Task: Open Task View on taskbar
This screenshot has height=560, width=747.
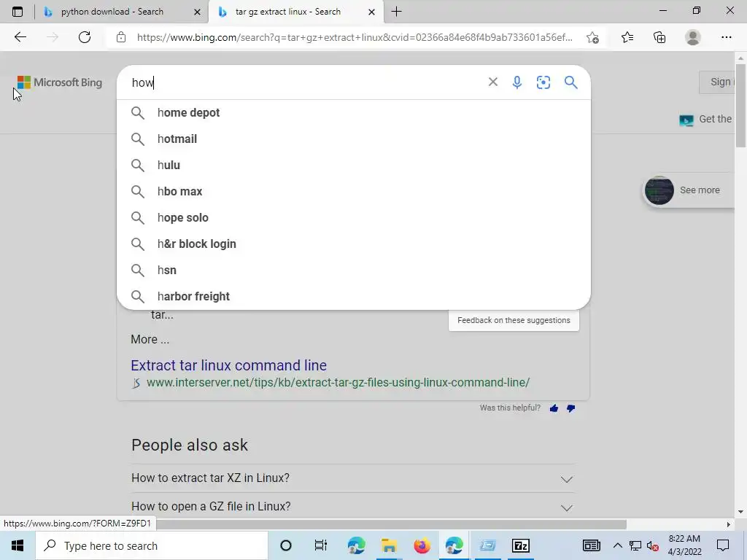Action: (x=321, y=545)
